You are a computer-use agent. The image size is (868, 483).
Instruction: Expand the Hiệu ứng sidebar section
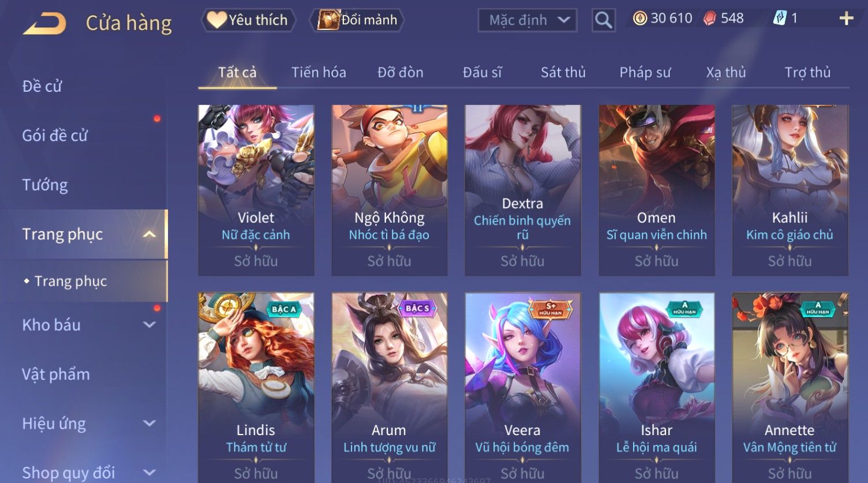click(149, 424)
